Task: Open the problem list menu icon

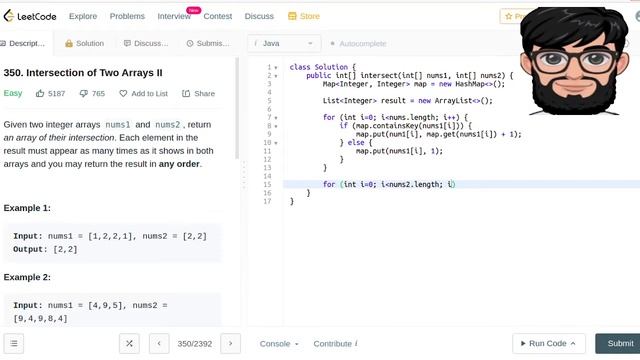Action: 14,344
